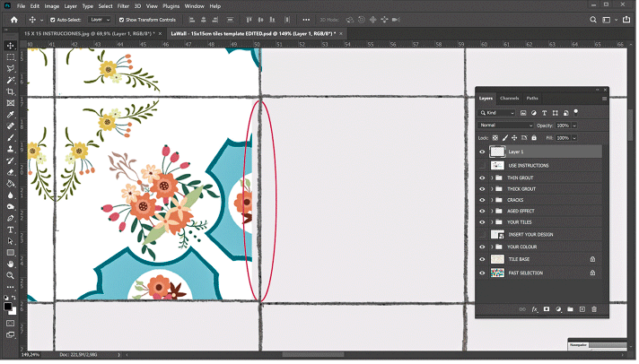Expand the AGED EFFECT layer group
Screen dimensions: 639x364
coord(492,212)
